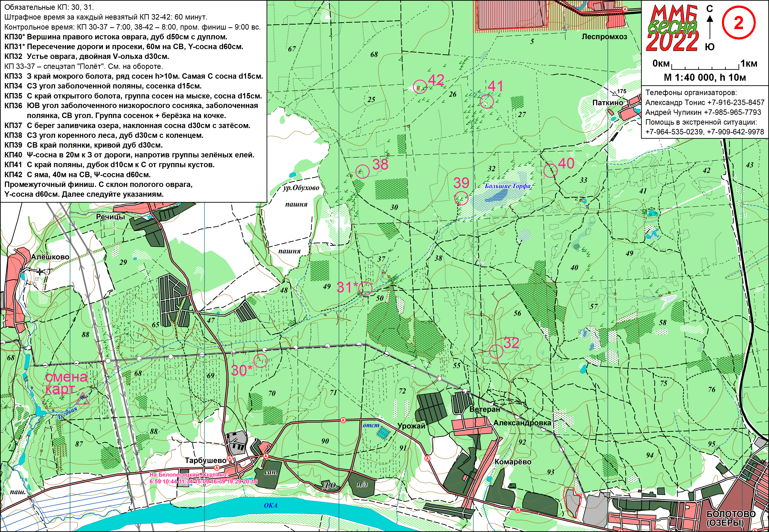Click checkpoint 38 circle marker
The height and width of the screenshot is (532, 769).
pos(362,171)
